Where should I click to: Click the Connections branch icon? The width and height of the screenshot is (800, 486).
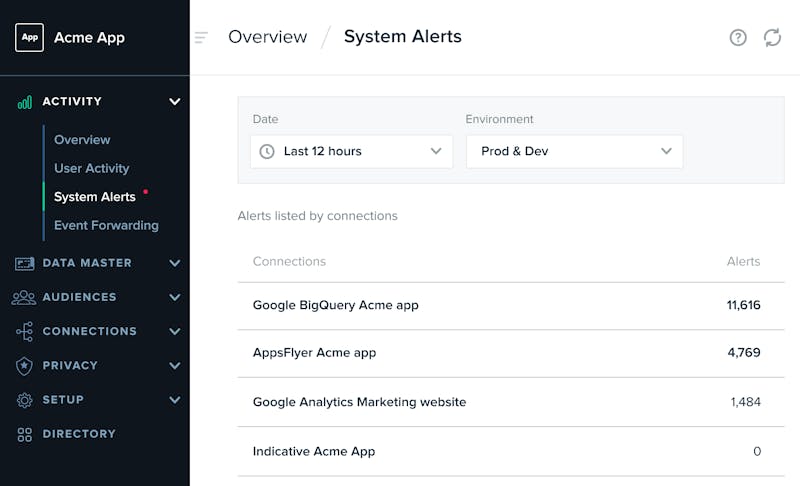pos(24,331)
